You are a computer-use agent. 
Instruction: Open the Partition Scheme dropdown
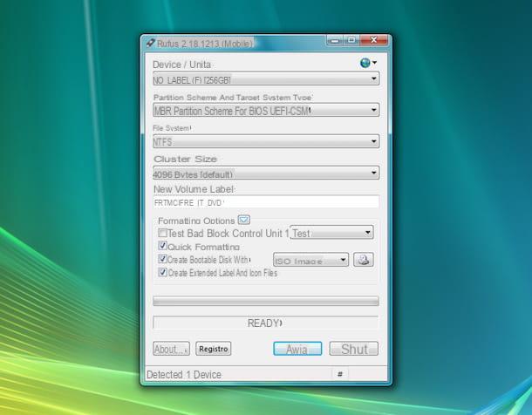coord(266,110)
